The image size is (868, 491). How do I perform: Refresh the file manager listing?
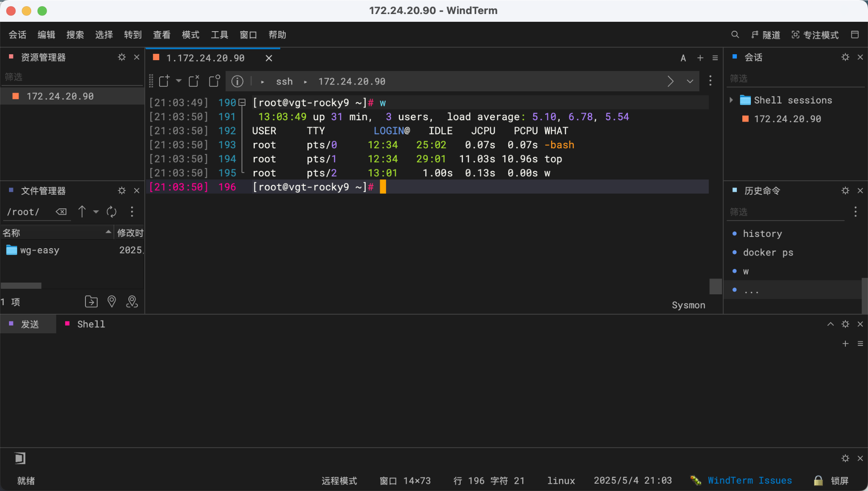click(x=112, y=212)
